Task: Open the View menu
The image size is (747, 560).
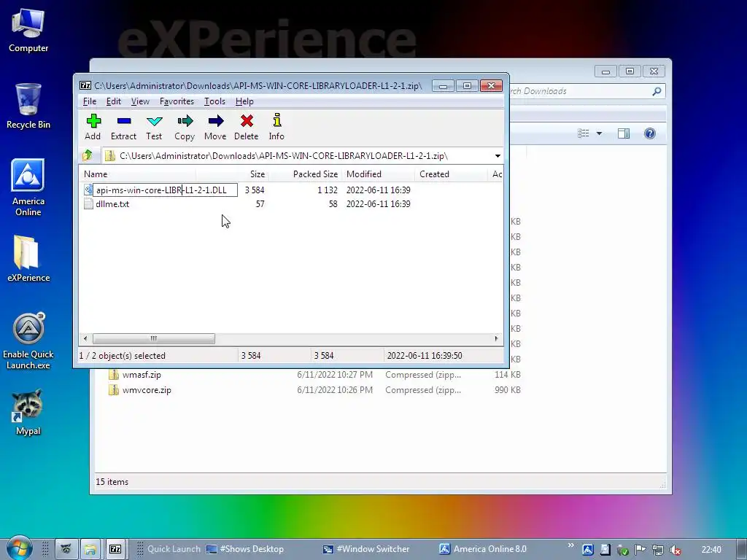Action: pyautogui.click(x=140, y=101)
